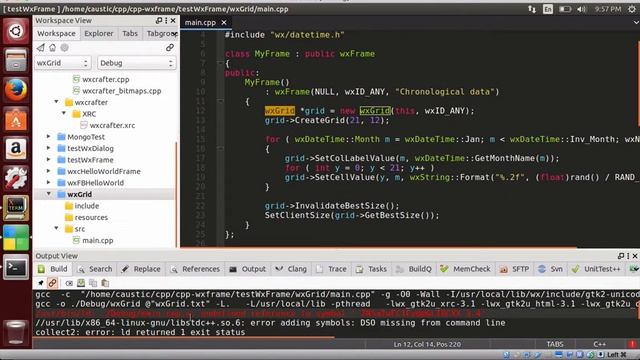Click the clear output icon in Build toolbar
This screenshot has height=360, width=640.
[x=69, y=283]
